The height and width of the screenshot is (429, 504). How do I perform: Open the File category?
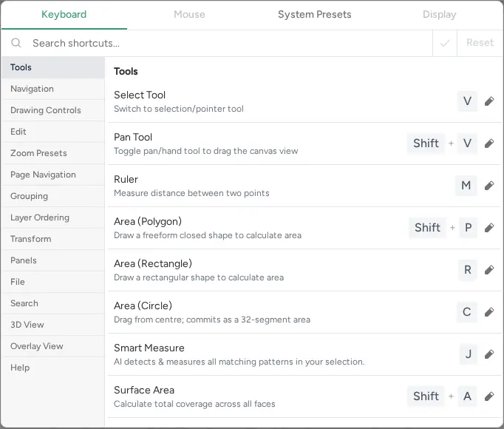tap(53, 282)
